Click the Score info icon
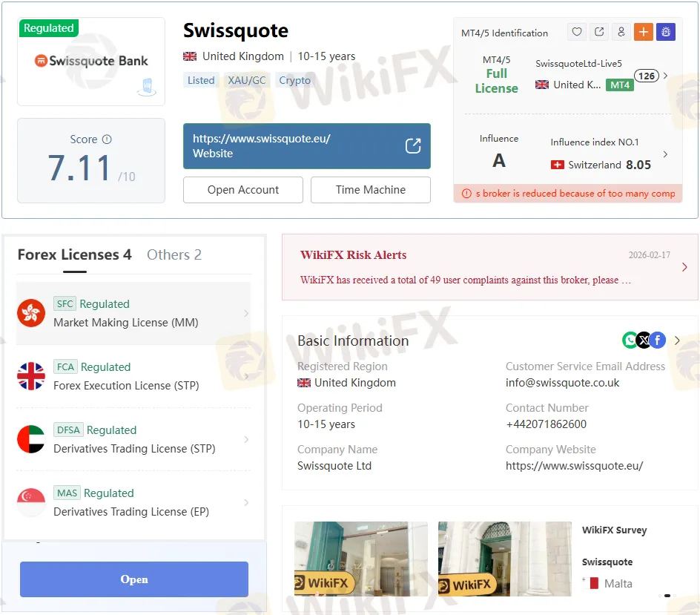 click(x=107, y=139)
